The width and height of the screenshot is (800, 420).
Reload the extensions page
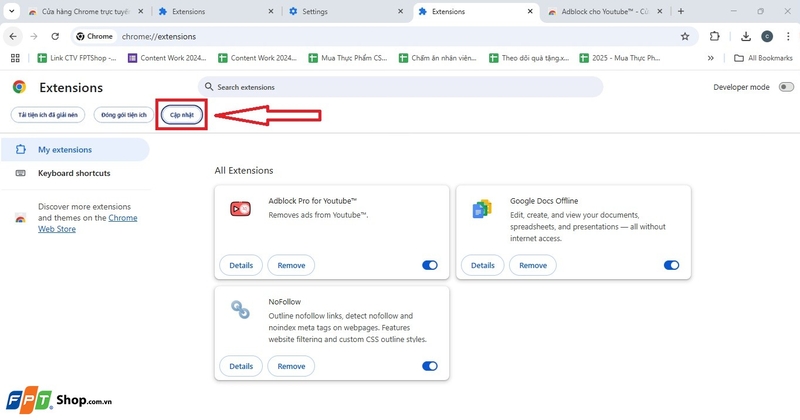click(x=55, y=36)
